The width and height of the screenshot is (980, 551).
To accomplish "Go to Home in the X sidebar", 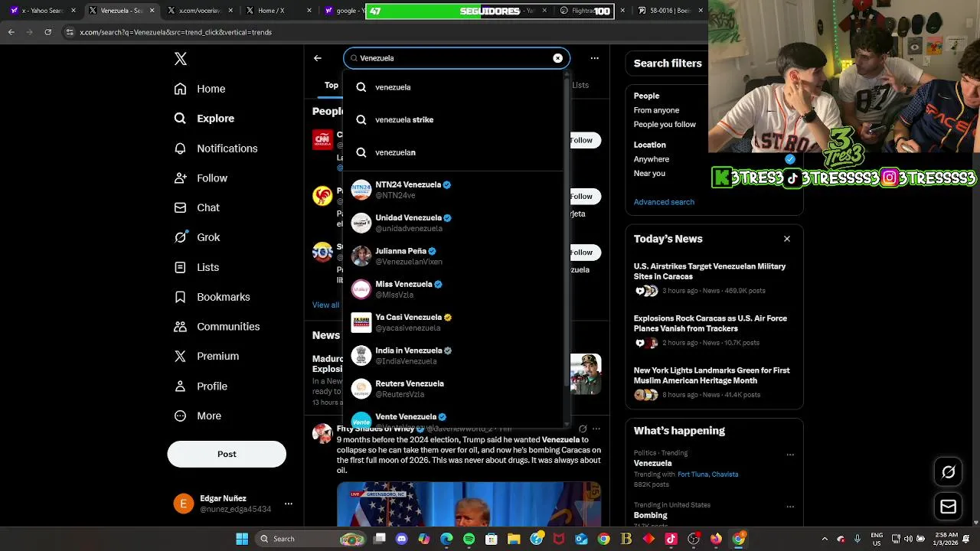I will [200, 89].
